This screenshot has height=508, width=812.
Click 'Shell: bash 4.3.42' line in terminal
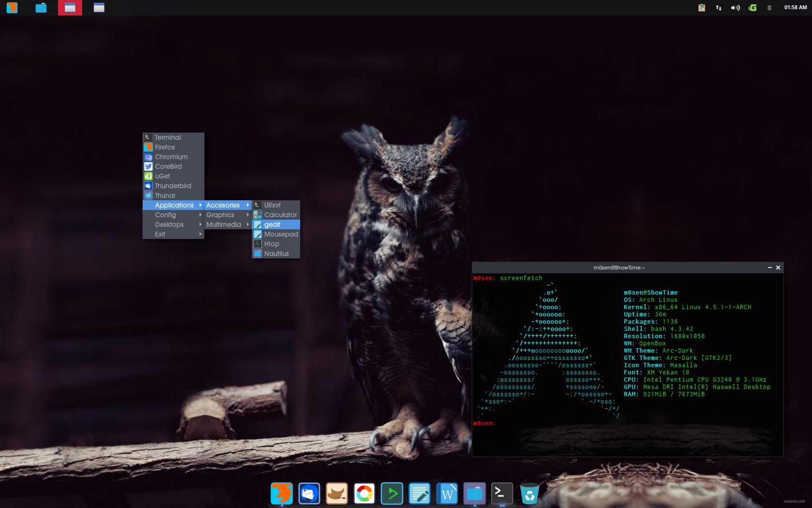658,329
